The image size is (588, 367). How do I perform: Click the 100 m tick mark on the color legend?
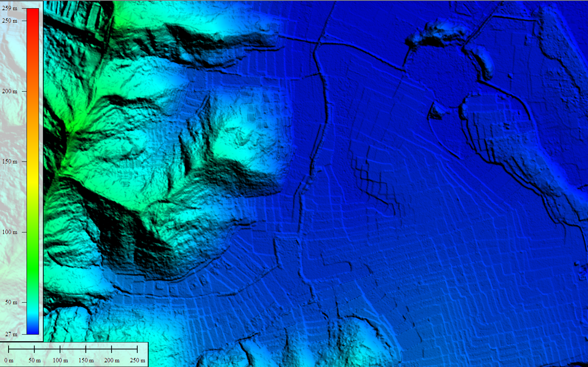24,232
